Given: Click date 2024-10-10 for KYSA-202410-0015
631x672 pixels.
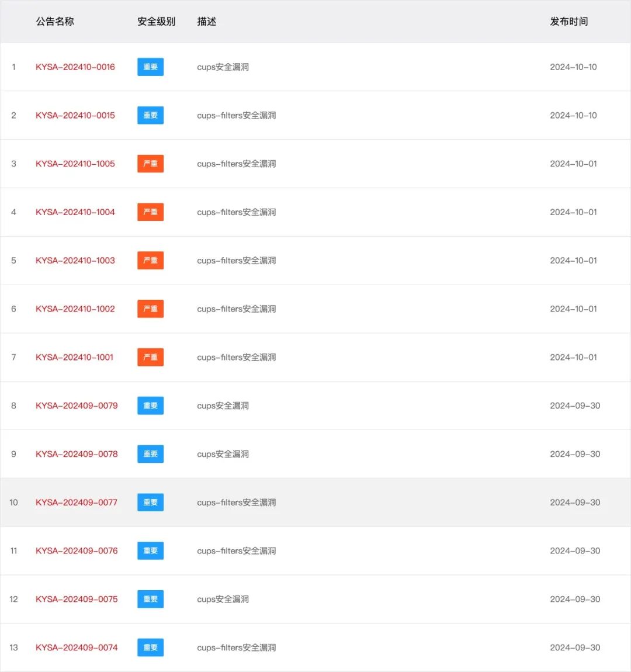Looking at the screenshot, I should click(x=573, y=115).
